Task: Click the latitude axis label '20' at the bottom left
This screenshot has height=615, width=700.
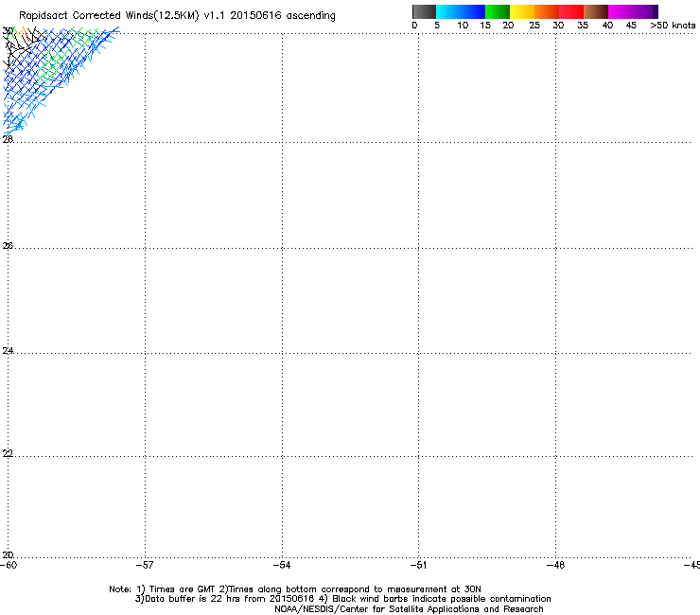Action: (x=8, y=554)
